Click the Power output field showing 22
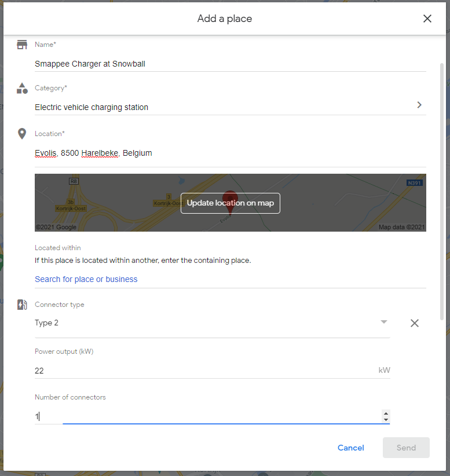 click(212, 371)
